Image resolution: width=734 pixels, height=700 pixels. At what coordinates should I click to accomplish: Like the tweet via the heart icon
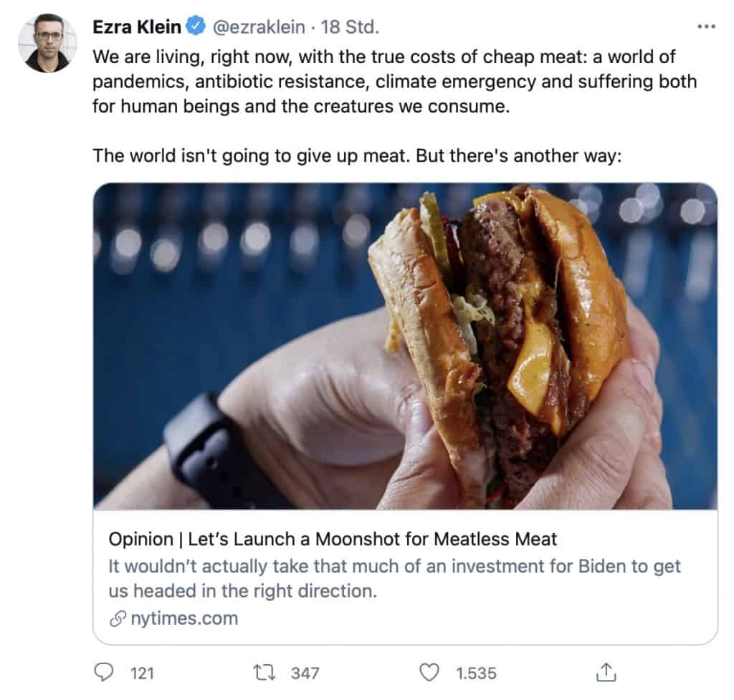(429, 672)
